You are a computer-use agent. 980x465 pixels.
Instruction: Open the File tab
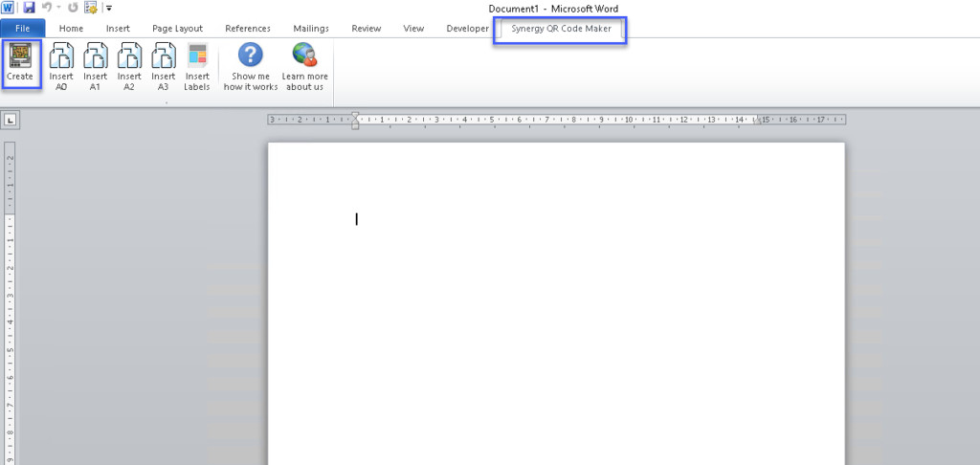pos(22,29)
